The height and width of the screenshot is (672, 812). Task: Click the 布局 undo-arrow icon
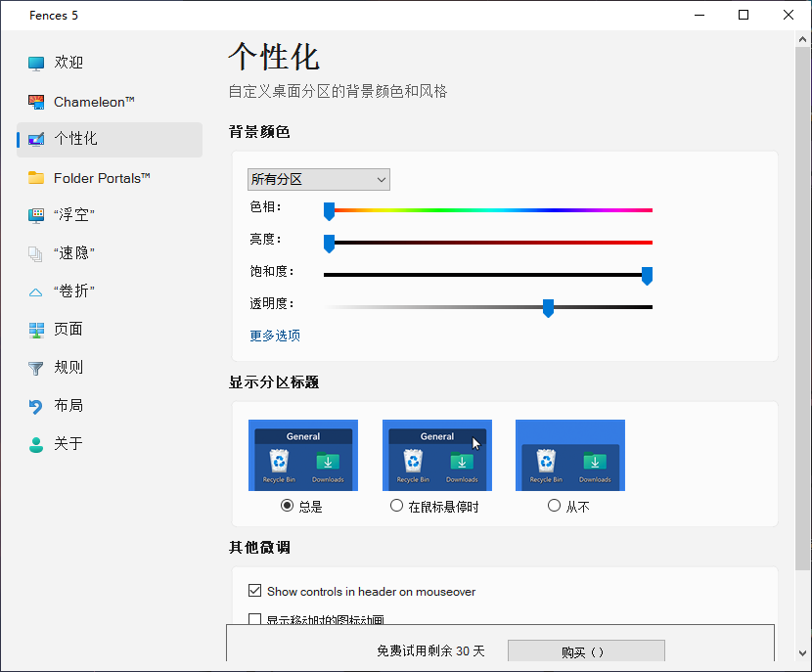click(x=36, y=406)
